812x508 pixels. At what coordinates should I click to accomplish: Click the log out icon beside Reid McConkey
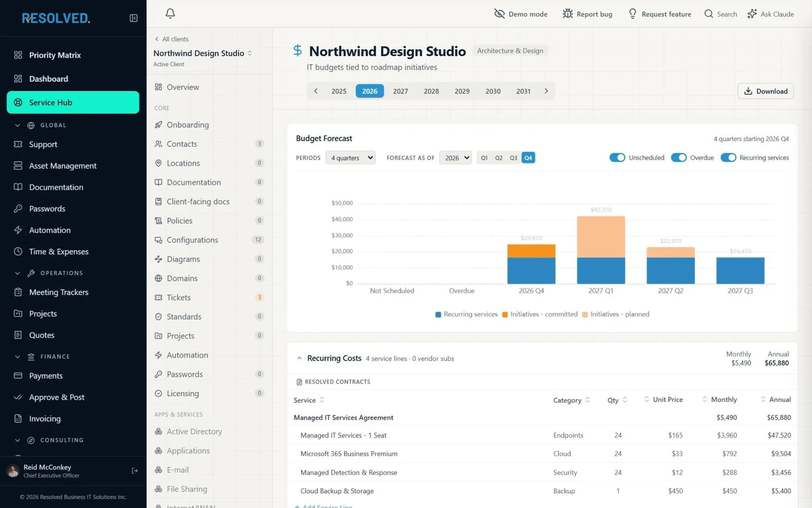click(134, 471)
